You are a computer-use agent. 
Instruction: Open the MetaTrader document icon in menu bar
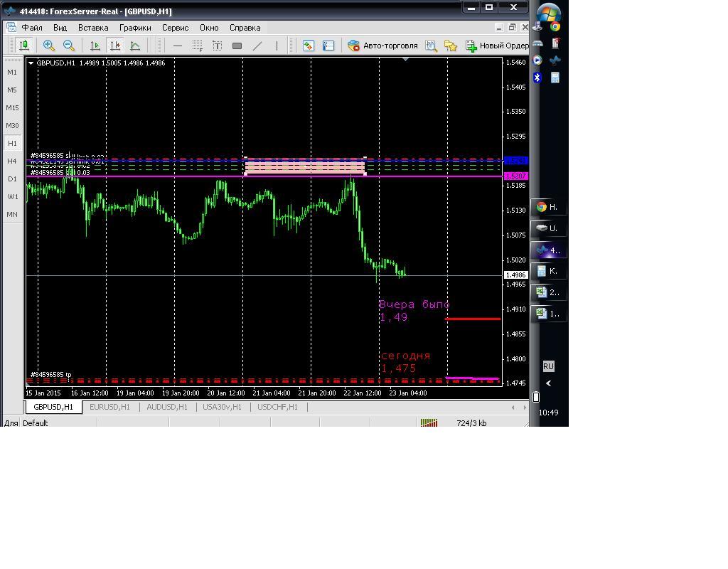pos(11,28)
